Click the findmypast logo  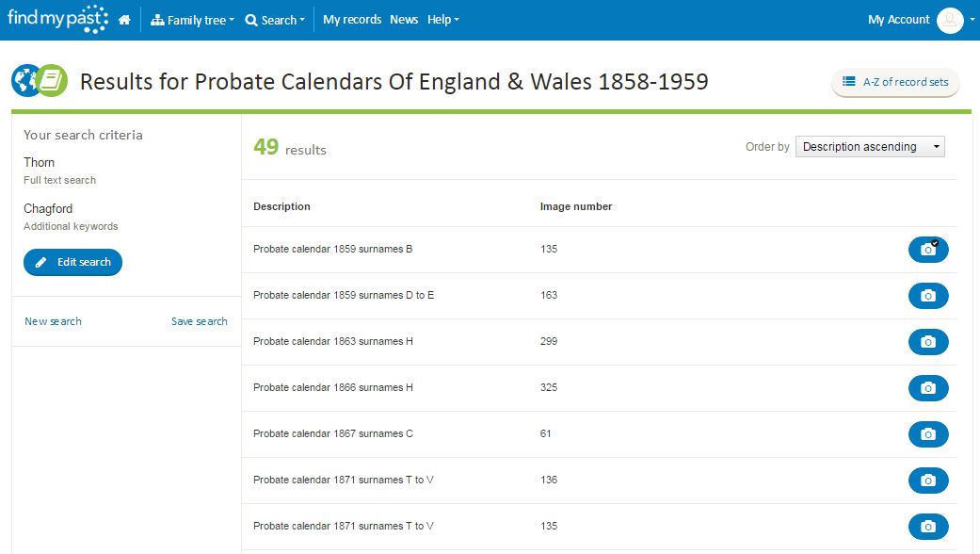(x=57, y=19)
